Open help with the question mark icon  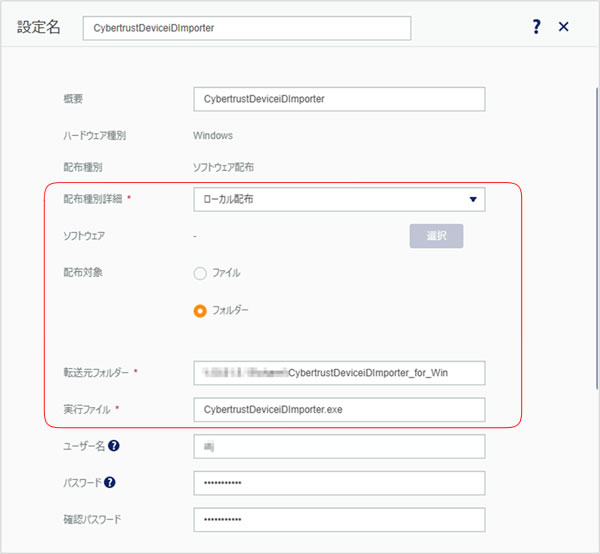click(x=536, y=27)
